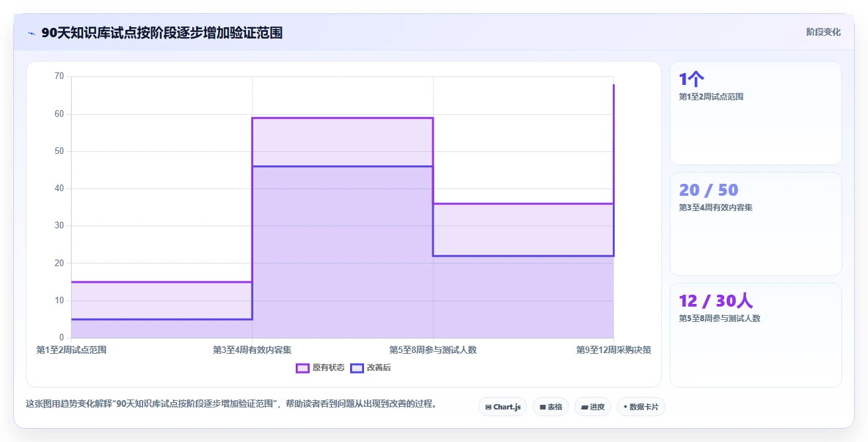Click the y-axis value 60
Screen dimensions: 868x442
[59, 114]
